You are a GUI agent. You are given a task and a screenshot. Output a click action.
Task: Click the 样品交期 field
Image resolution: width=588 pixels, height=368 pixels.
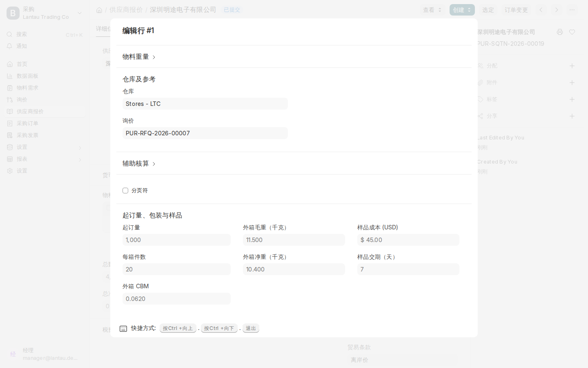408,269
